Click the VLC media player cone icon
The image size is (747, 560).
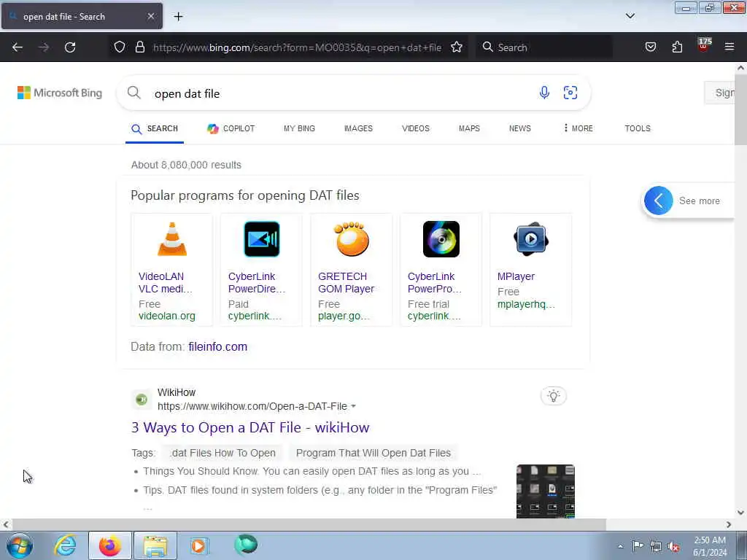[x=172, y=239]
